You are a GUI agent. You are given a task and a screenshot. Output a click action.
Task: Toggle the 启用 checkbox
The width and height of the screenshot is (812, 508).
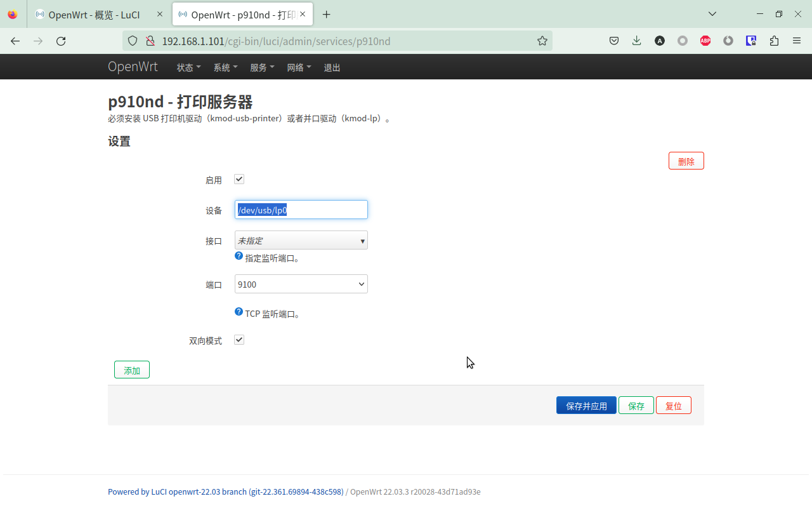[239, 179]
